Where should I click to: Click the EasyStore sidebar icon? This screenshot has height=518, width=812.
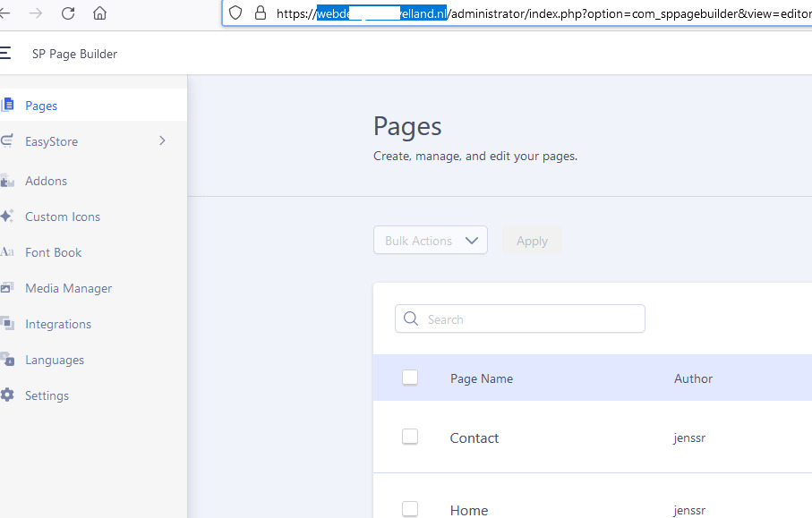(8, 141)
